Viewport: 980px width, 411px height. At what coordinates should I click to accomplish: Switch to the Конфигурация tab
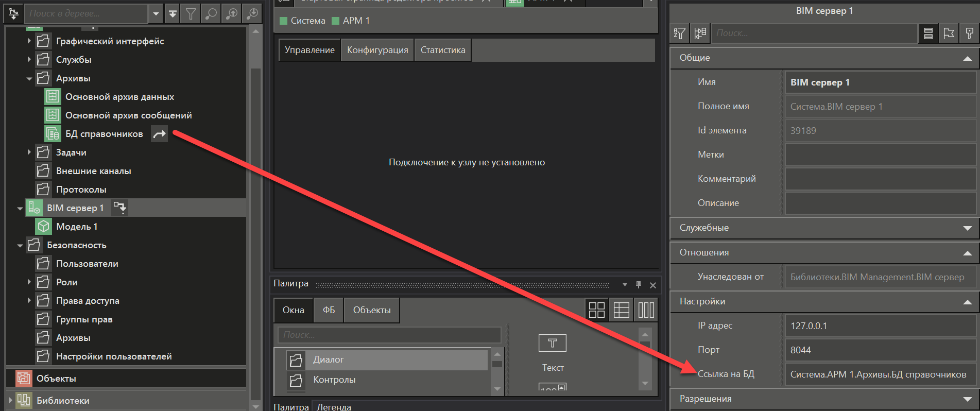point(377,50)
